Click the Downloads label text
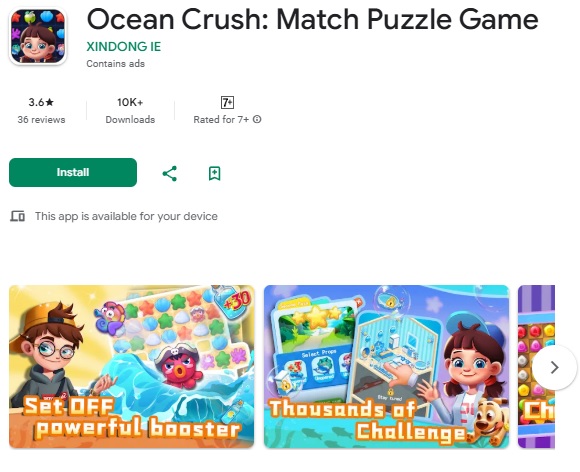 [x=130, y=119]
